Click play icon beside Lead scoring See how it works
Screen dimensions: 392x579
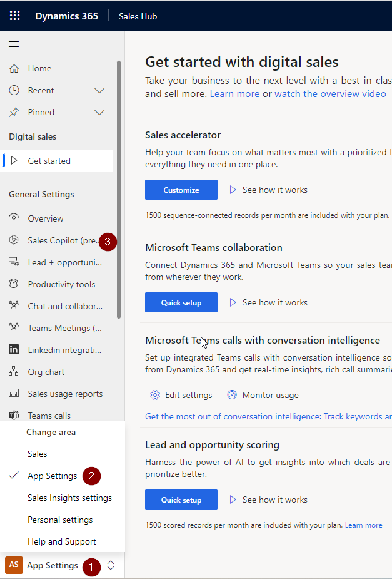233,500
